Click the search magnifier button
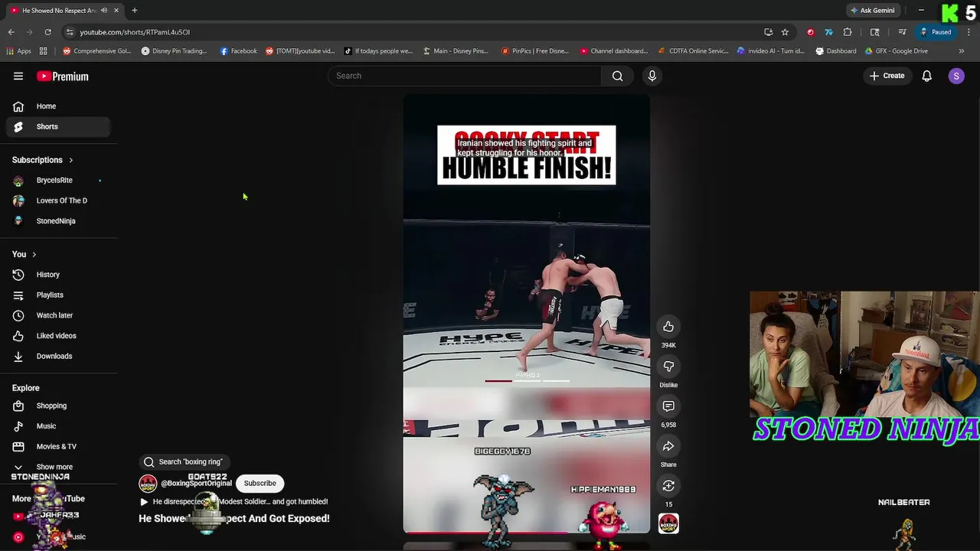 click(617, 76)
